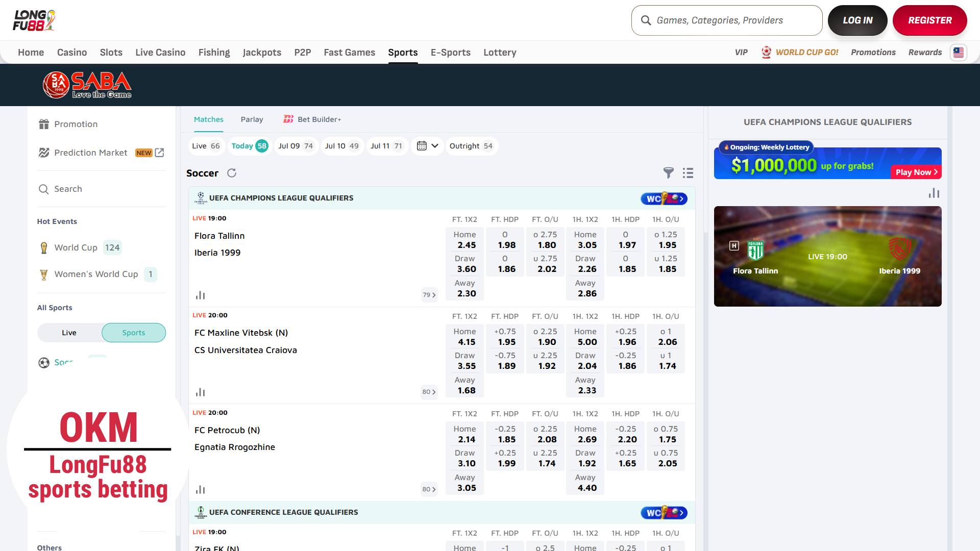Bet over 2.25 at 2.08 FC Petrocub
Viewport: 980px width, 551px height.
point(545,434)
